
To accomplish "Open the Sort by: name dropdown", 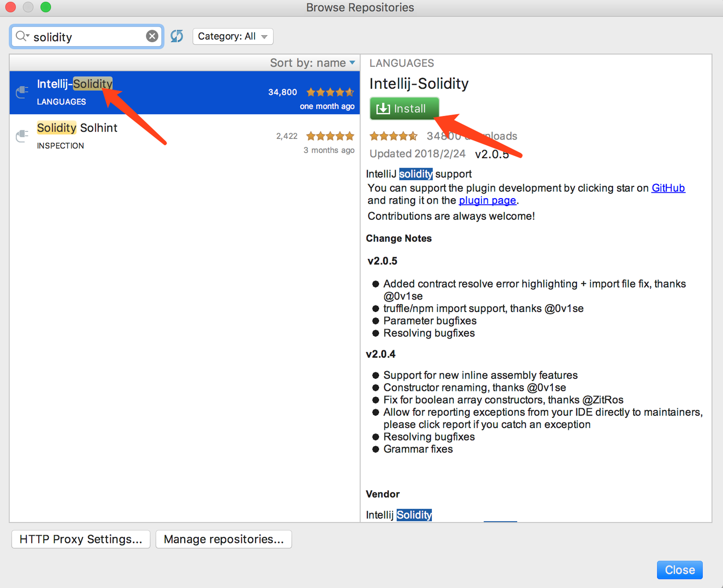I will coord(312,63).
